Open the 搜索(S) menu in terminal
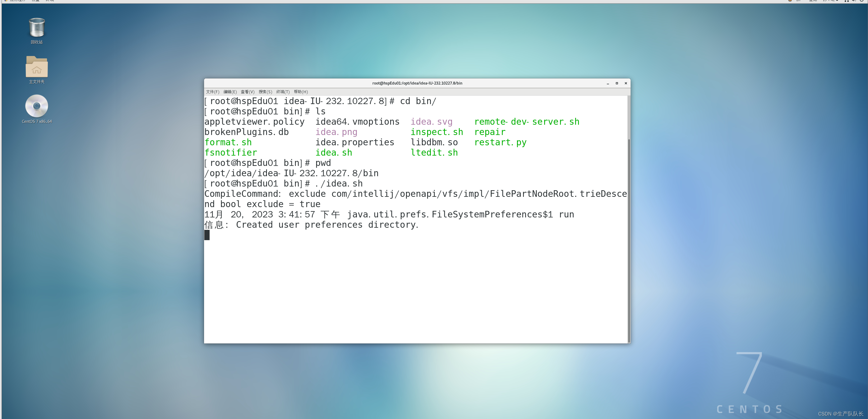Screen dimensions: 868x419 266,92
